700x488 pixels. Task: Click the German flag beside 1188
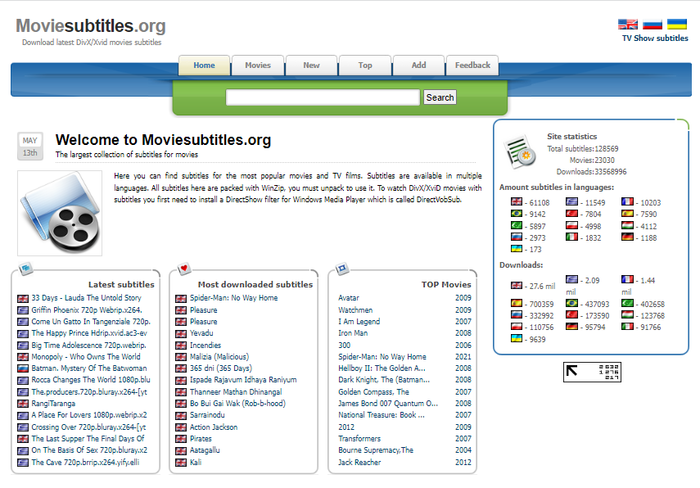[627, 237]
